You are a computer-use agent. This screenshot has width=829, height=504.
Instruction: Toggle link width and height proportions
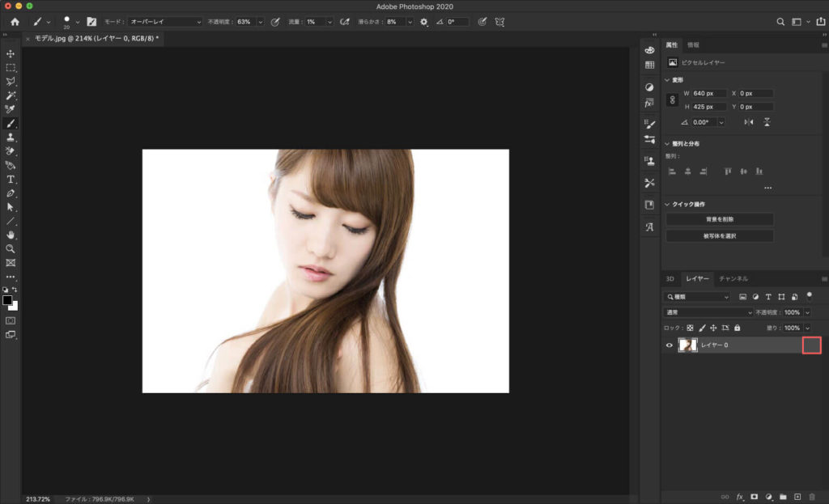click(x=672, y=100)
